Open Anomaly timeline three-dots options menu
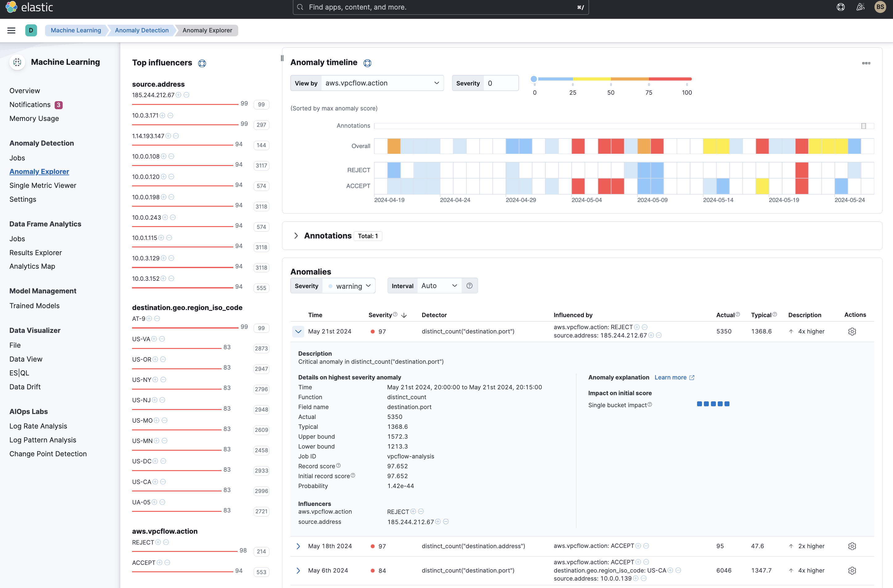The height and width of the screenshot is (588, 893). click(866, 63)
